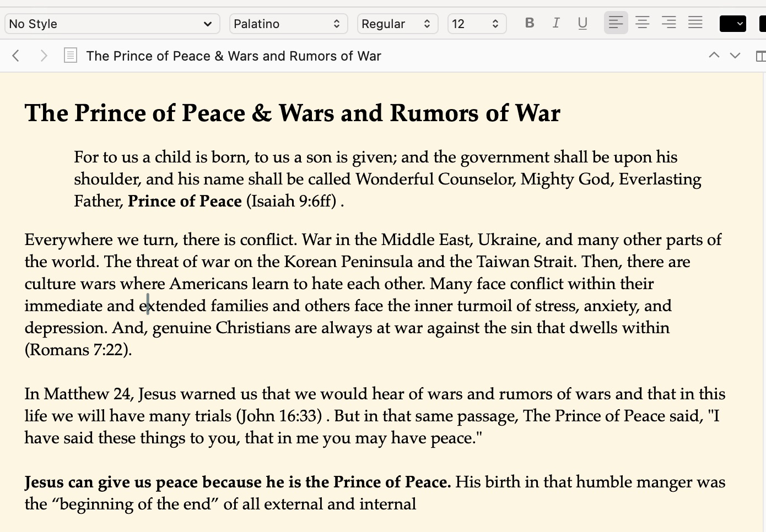Open the Regular typeface dropdown

click(397, 24)
